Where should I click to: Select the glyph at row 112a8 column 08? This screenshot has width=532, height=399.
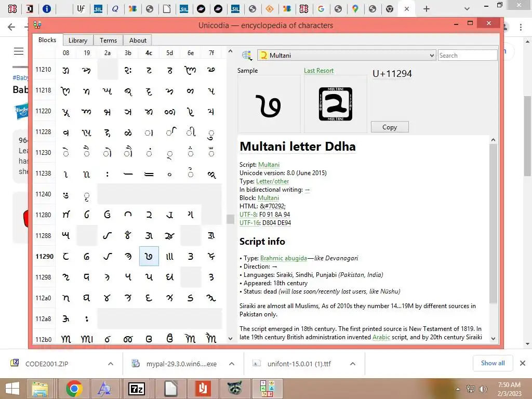tap(66, 318)
